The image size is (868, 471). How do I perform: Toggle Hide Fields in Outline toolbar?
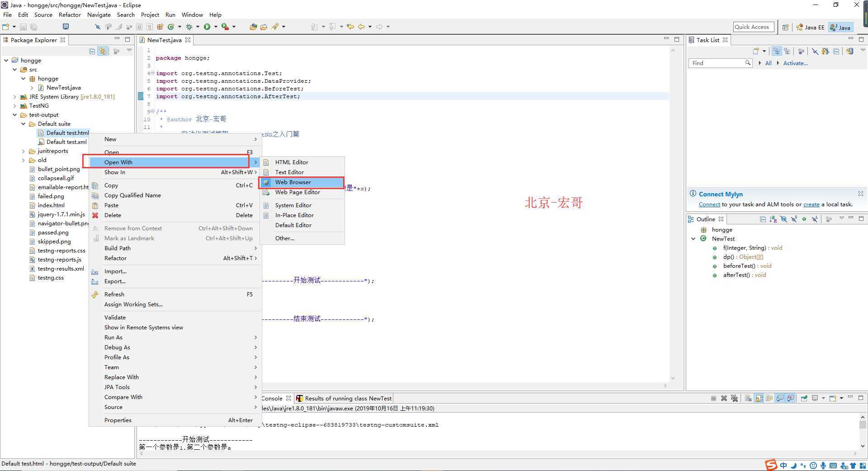tap(783, 219)
